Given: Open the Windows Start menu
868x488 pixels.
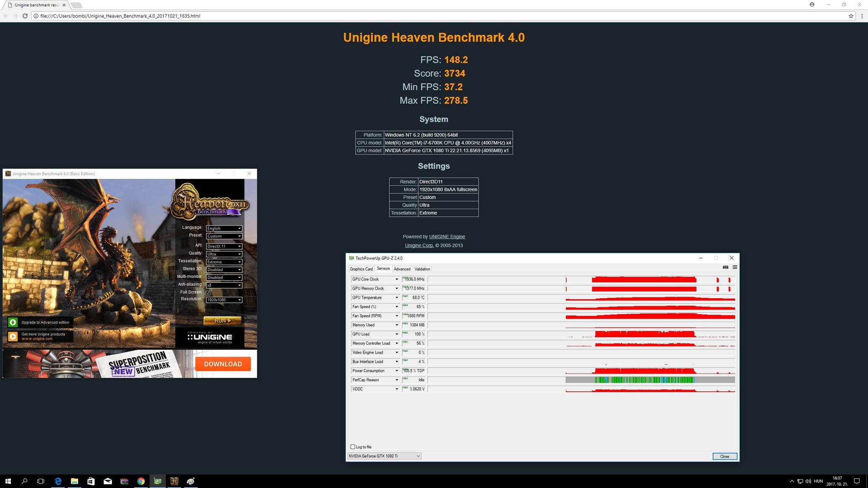Looking at the screenshot, I should [8, 481].
